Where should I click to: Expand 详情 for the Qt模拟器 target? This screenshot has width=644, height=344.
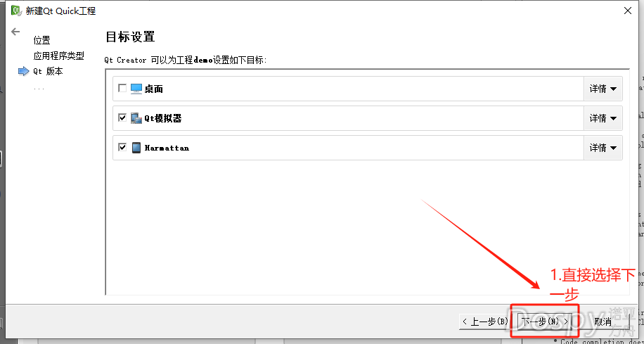[x=603, y=118]
